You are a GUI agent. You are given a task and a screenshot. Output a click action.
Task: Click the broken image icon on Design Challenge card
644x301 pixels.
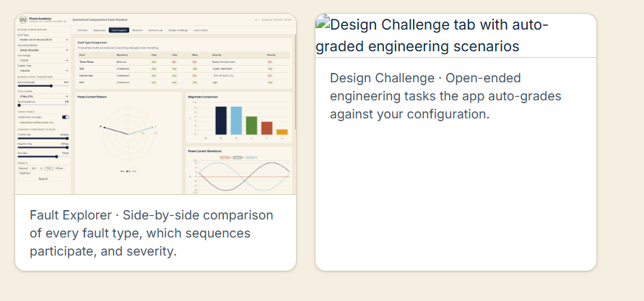coord(323,21)
